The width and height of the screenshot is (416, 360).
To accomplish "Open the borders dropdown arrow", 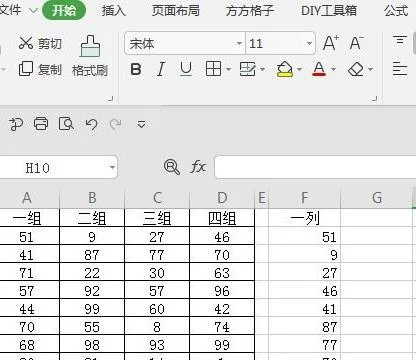I will (x=228, y=69).
